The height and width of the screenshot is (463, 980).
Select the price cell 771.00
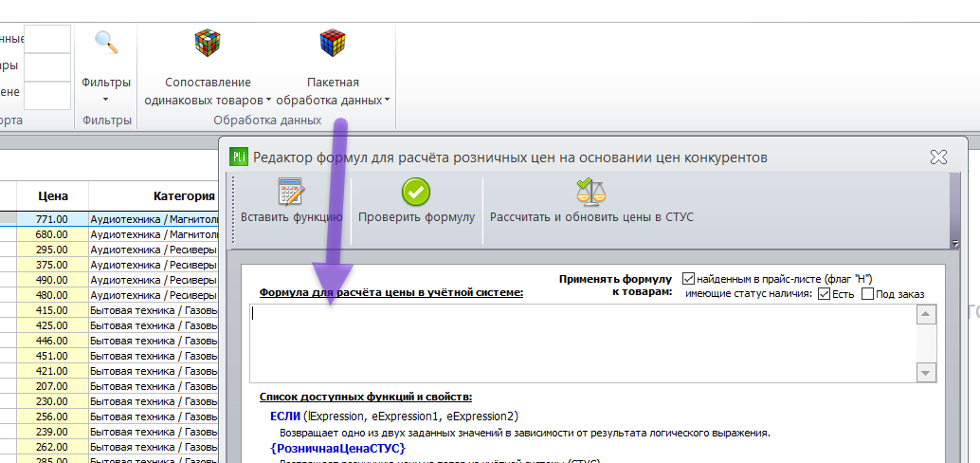coord(52,219)
